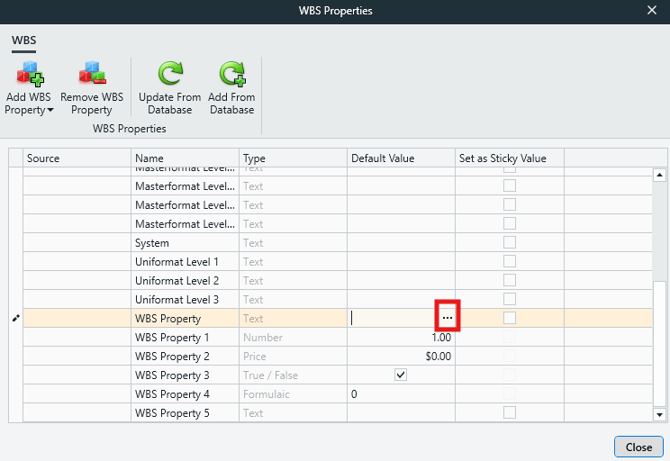This screenshot has width=670, height=461.
Task: Open the ellipsis browse button for WBS Property
Action: [x=447, y=317]
